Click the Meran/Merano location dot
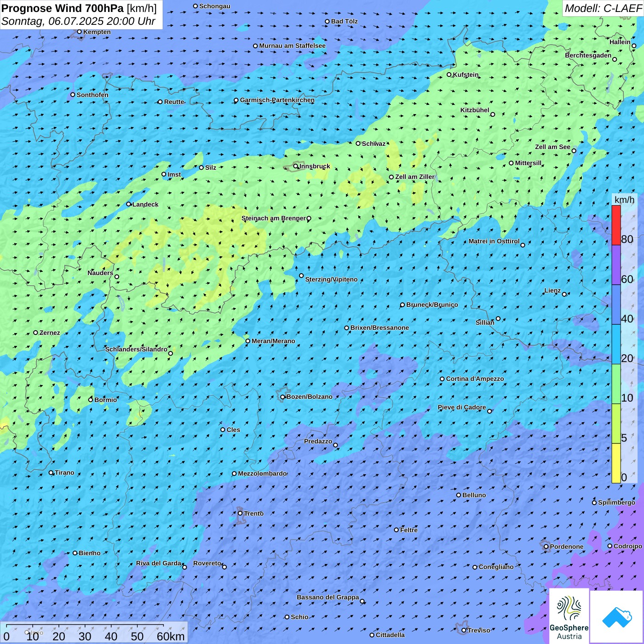 click(x=248, y=341)
